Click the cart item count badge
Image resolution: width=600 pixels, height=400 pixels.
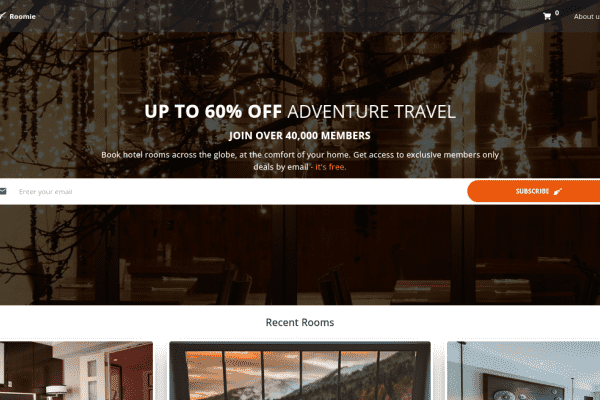click(557, 13)
